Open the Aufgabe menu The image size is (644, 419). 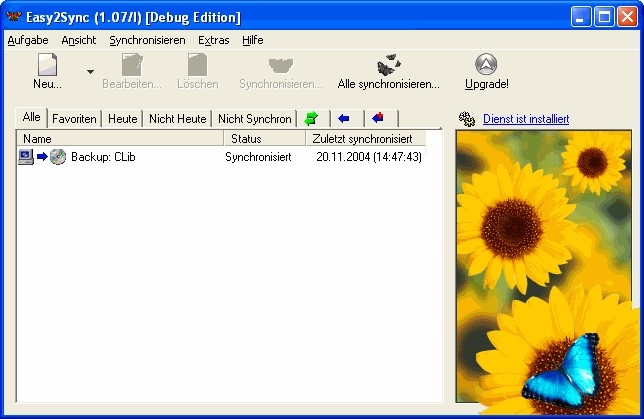click(x=27, y=40)
